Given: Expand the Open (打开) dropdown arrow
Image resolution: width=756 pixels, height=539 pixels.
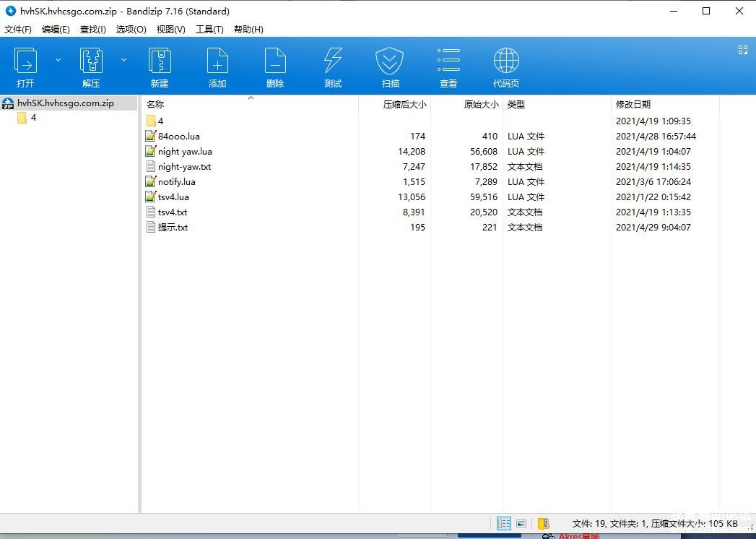Looking at the screenshot, I should (x=58, y=60).
